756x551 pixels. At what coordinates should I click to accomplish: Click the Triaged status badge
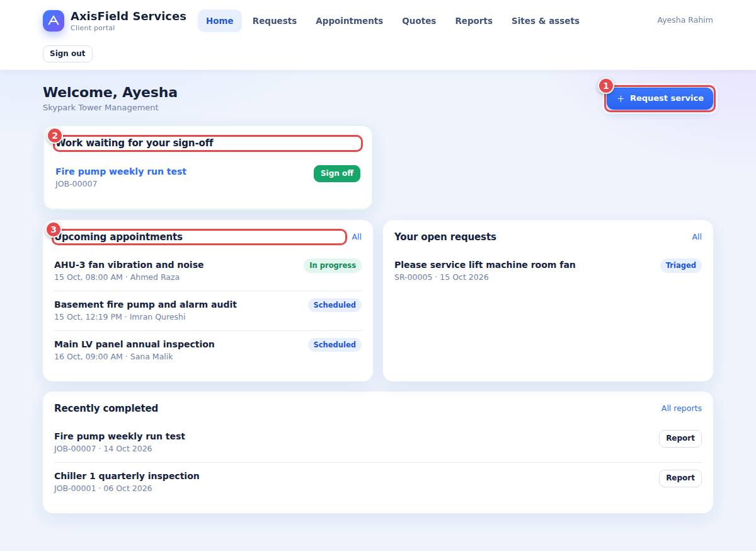(x=681, y=265)
